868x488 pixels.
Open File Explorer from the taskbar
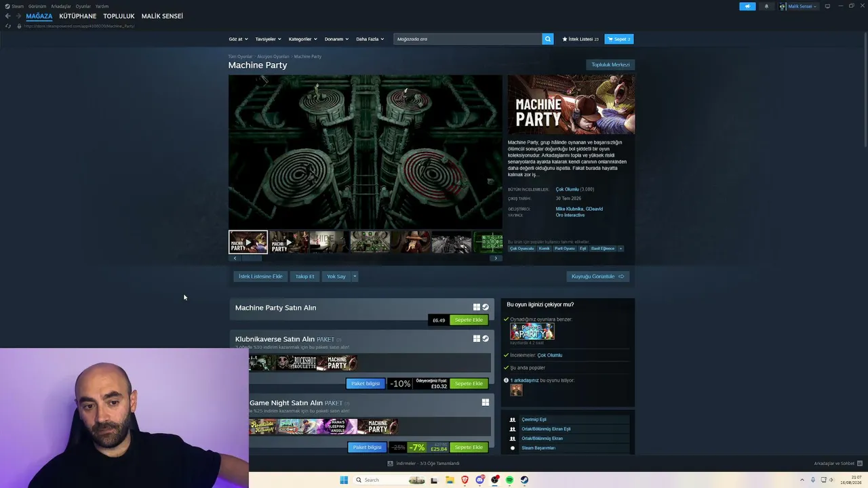(x=450, y=480)
